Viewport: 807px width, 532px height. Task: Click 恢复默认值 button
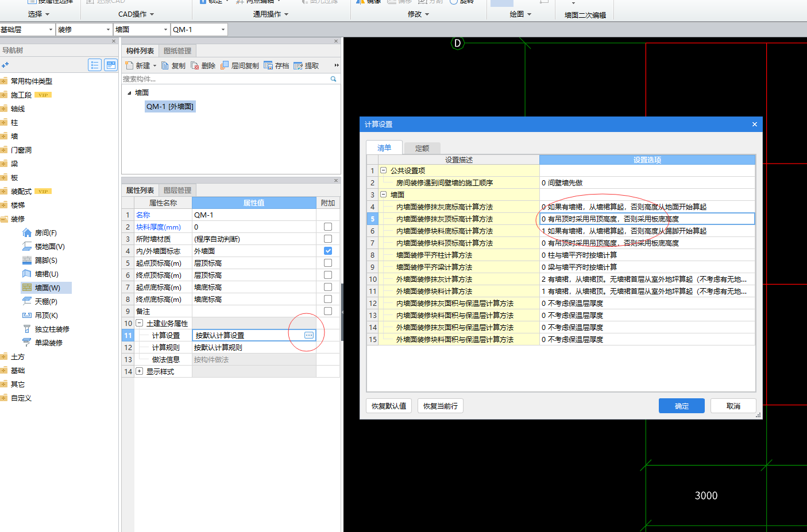tap(389, 406)
